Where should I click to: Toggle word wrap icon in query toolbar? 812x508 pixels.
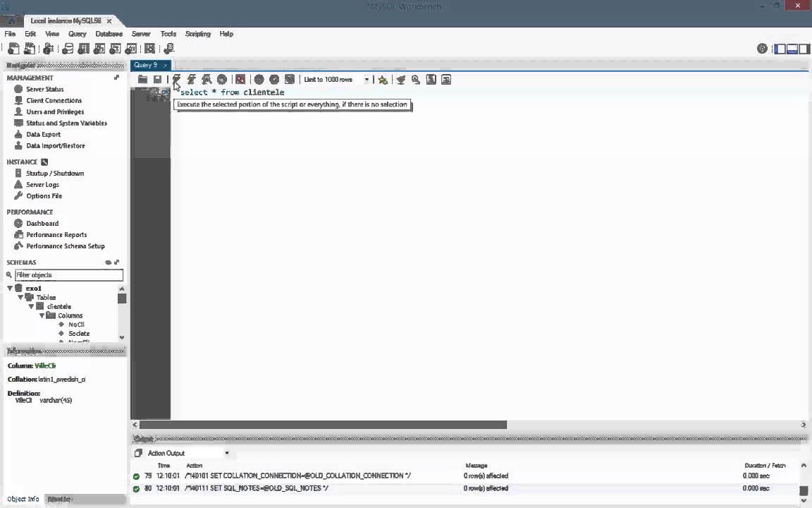tap(446, 79)
